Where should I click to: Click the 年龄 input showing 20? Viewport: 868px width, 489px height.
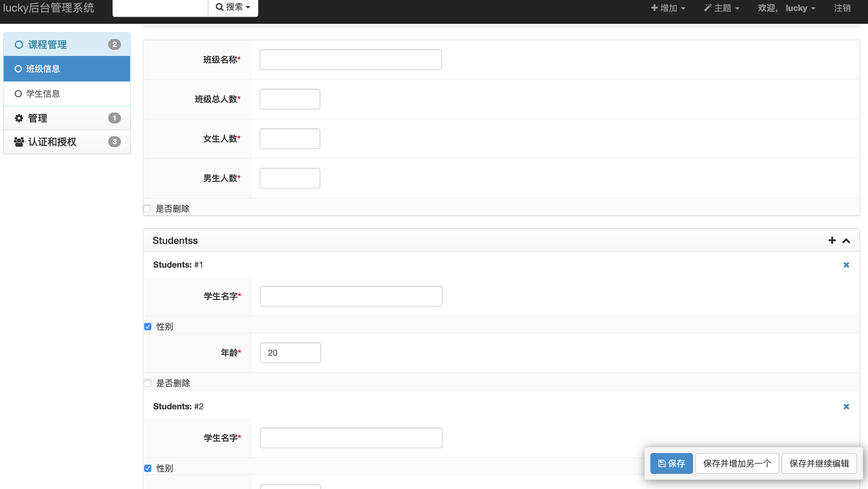290,352
